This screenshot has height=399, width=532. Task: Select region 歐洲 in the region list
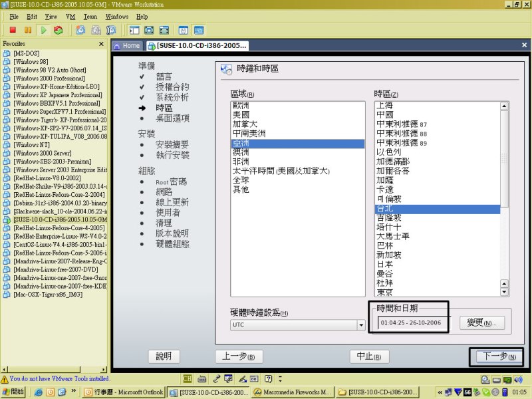click(x=297, y=106)
